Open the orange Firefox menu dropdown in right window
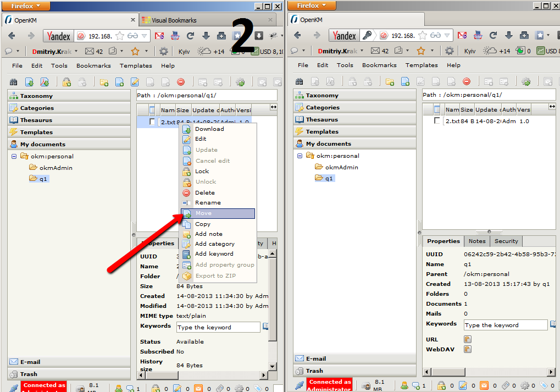 [312, 5]
